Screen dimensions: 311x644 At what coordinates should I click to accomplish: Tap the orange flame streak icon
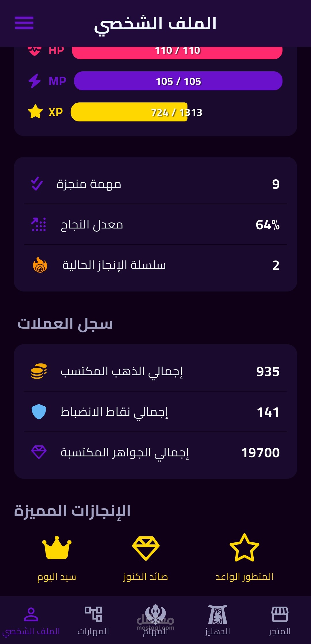40,265
